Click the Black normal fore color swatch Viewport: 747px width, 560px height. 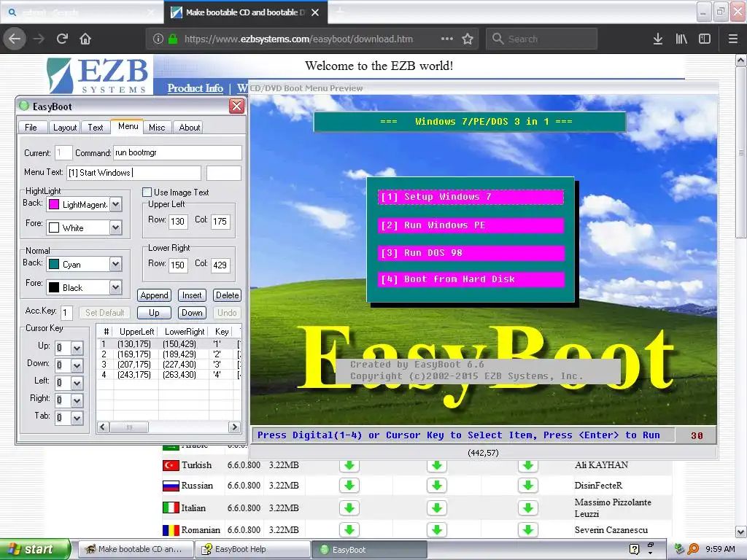click(54, 287)
